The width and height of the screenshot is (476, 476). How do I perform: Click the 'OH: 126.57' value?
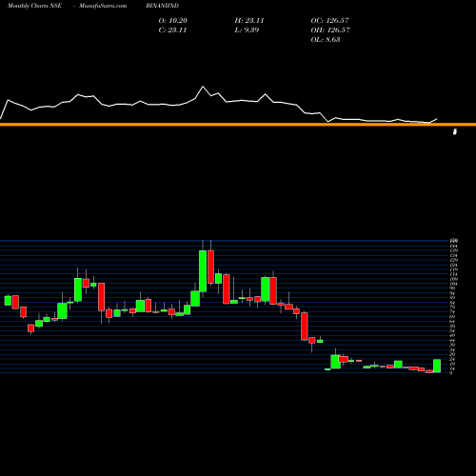click(330, 30)
